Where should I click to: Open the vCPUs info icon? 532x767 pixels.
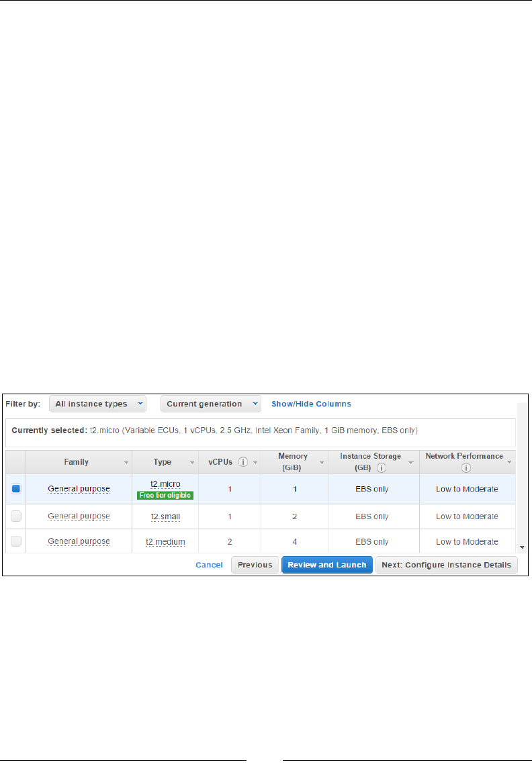pyautogui.click(x=242, y=462)
